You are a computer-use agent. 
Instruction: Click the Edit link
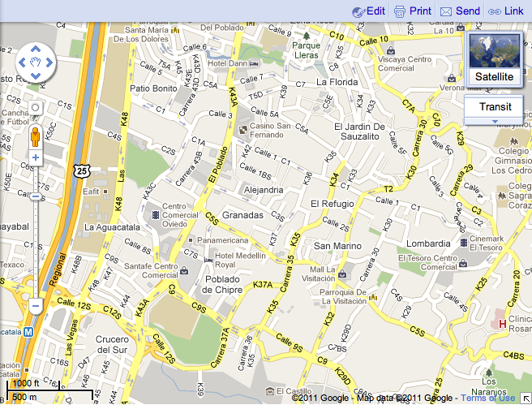point(375,11)
